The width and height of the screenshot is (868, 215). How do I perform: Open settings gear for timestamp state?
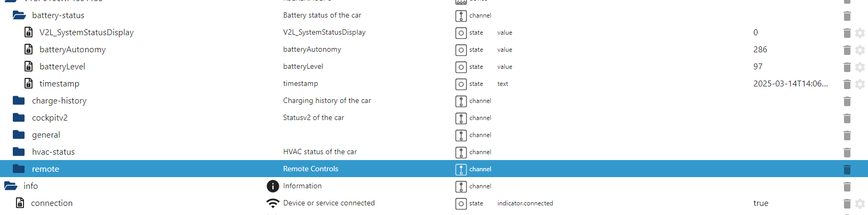pyautogui.click(x=860, y=84)
